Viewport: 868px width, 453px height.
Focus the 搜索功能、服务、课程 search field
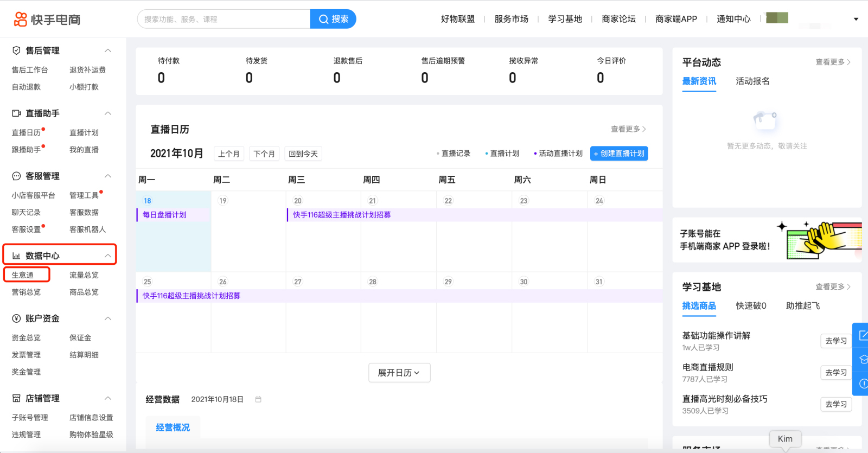tap(224, 19)
